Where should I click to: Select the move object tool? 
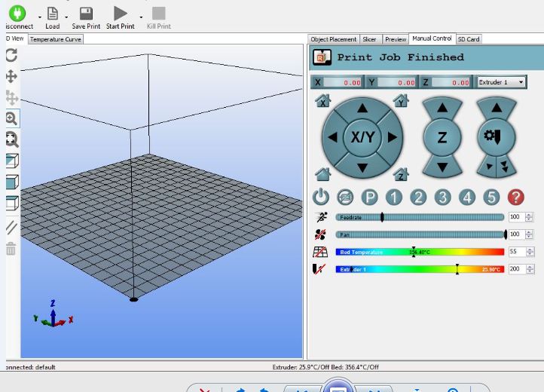pos(11,97)
